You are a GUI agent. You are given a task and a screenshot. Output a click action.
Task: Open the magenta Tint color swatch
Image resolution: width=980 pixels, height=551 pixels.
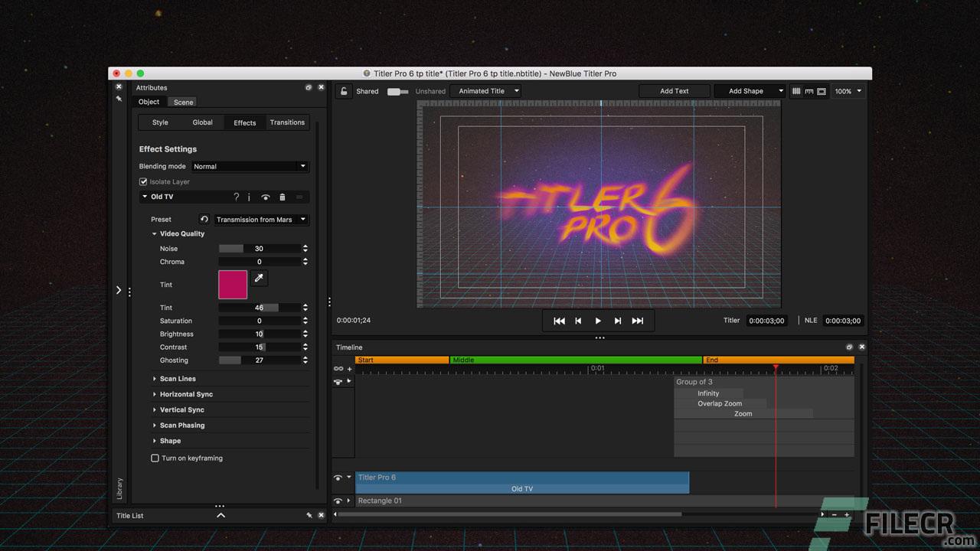point(233,285)
